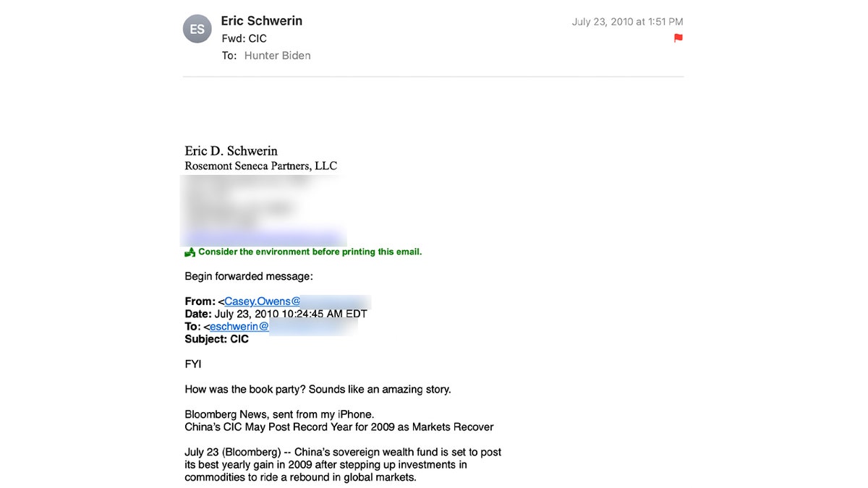
Task: Click the forwarded Date line
Action: coord(276,314)
